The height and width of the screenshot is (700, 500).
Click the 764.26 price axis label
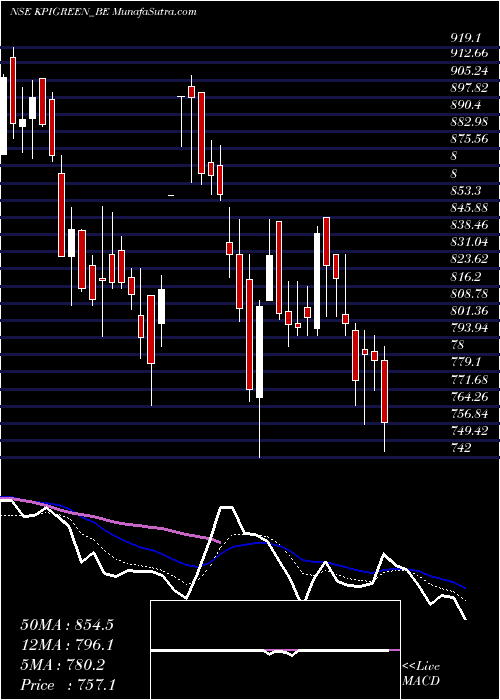coord(469,396)
